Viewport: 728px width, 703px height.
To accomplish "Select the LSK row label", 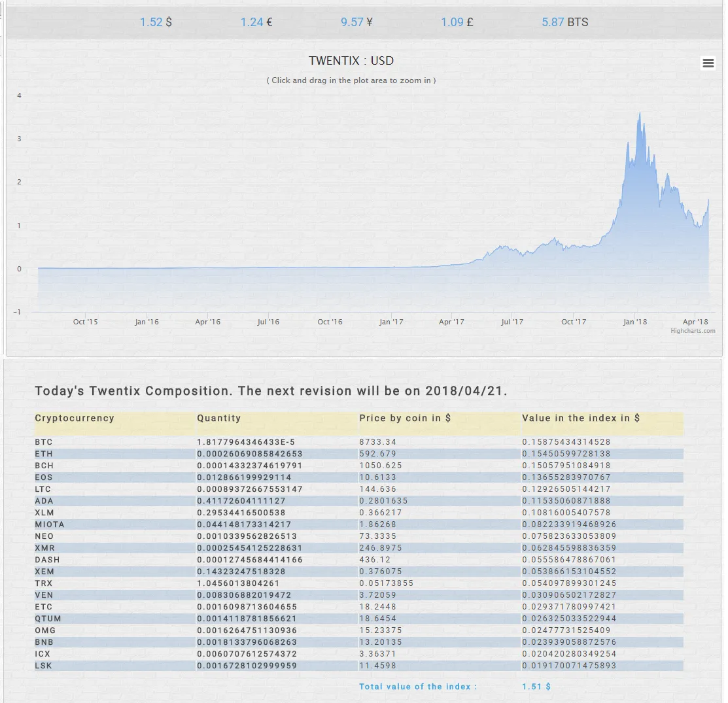I will pos(43,665).
